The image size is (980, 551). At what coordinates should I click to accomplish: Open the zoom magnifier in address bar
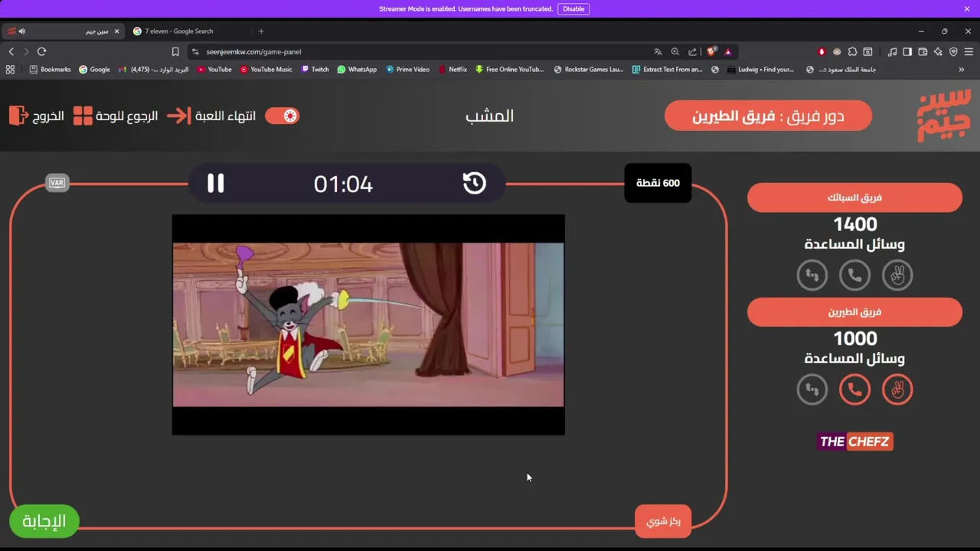coord(675,51)
